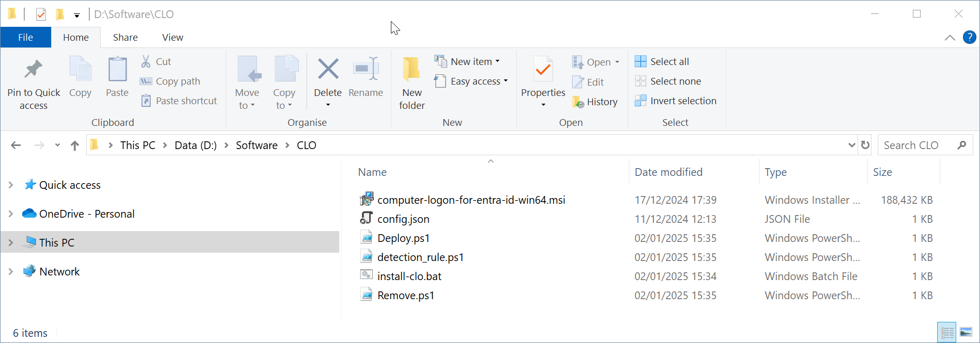
Task: Switch to large icons view
Action: tap(966, 333)
